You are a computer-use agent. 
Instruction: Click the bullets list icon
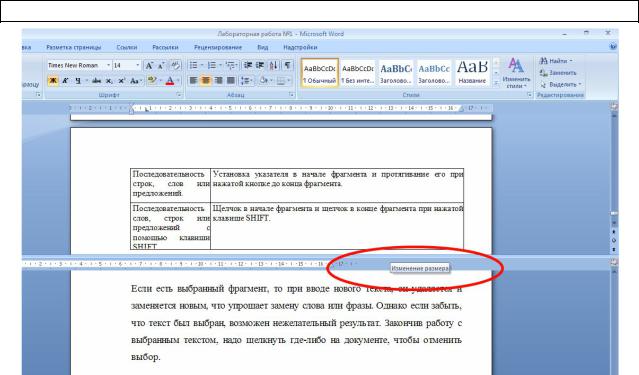coord(194,65)
